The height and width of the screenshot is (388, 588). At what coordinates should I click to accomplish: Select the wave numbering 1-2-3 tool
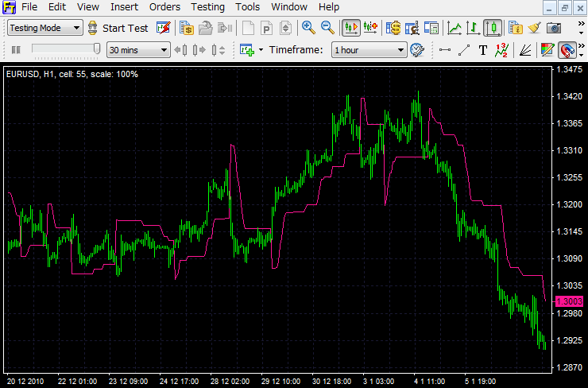(501, 50)
